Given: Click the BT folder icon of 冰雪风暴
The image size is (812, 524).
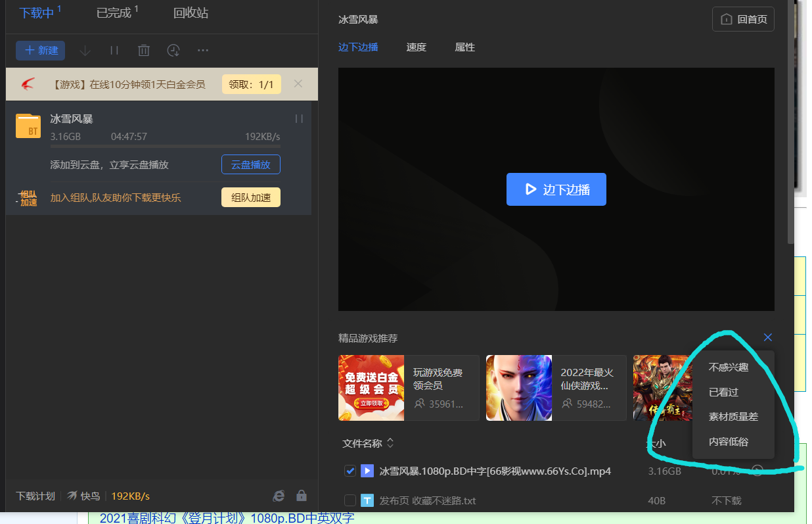Looking at the screenshot, I should pyautogui.click(x=28, y=125).
